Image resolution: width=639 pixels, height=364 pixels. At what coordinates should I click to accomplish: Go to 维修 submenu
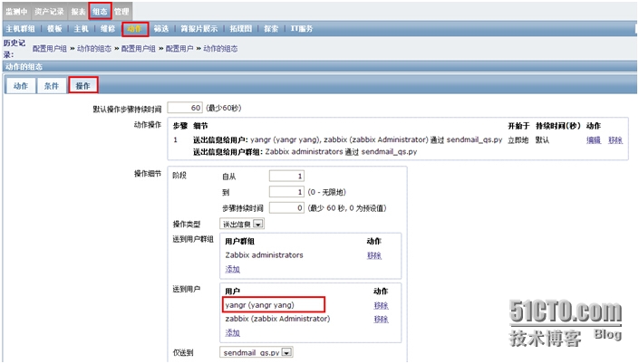[x=108, y=28]
